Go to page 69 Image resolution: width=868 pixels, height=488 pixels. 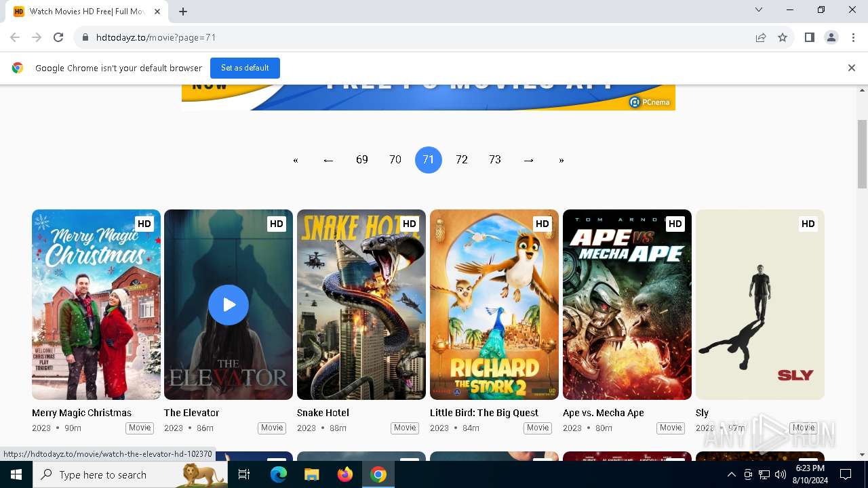click(x=362, y=160)
